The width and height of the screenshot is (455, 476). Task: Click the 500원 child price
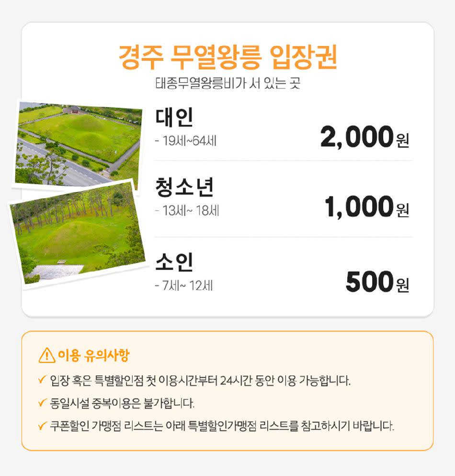pyautogui.click(x=377, y=283)
